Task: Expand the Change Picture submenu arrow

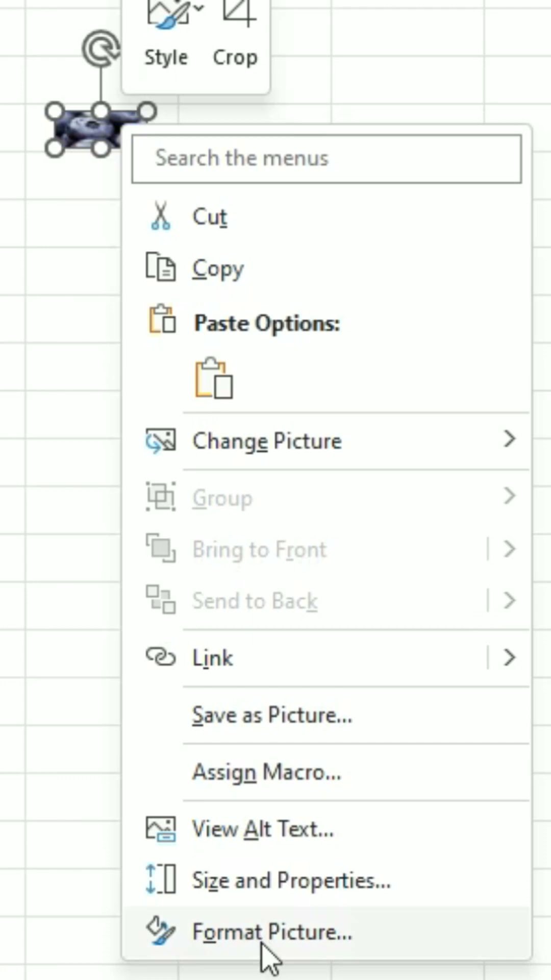Action: pyautogui.click(x=509, y=439)
